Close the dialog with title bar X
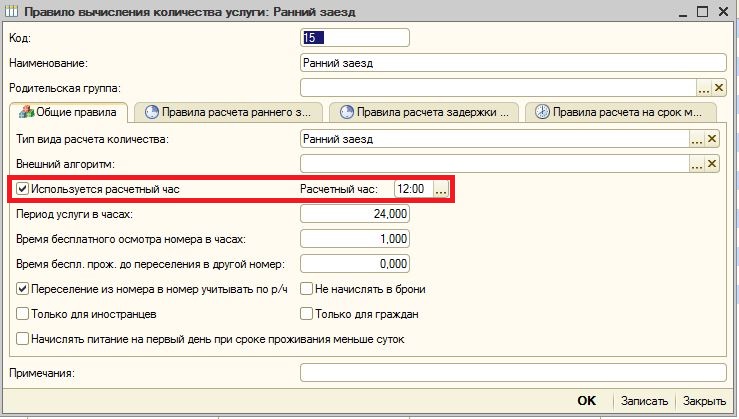The image size is (739, 419). [723, 11]
